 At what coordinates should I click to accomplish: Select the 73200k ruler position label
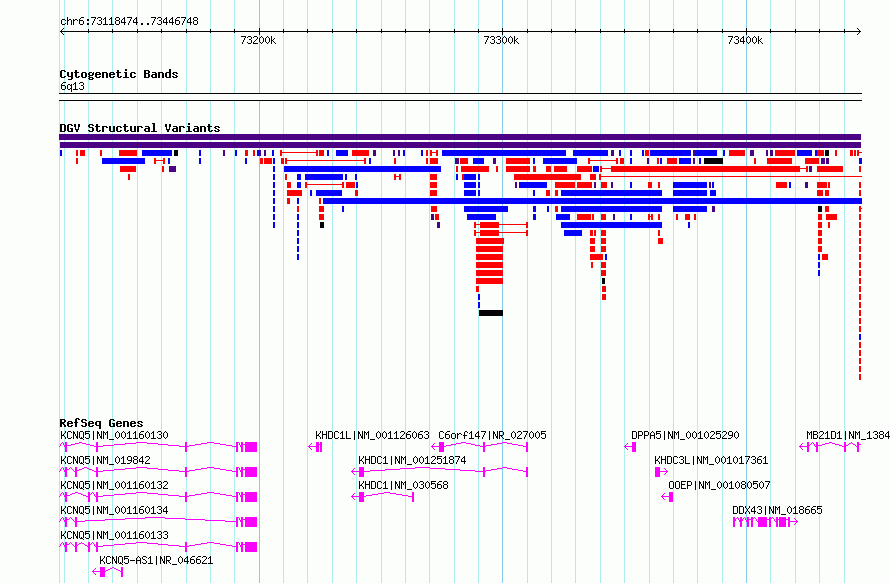tap(258, 40)
